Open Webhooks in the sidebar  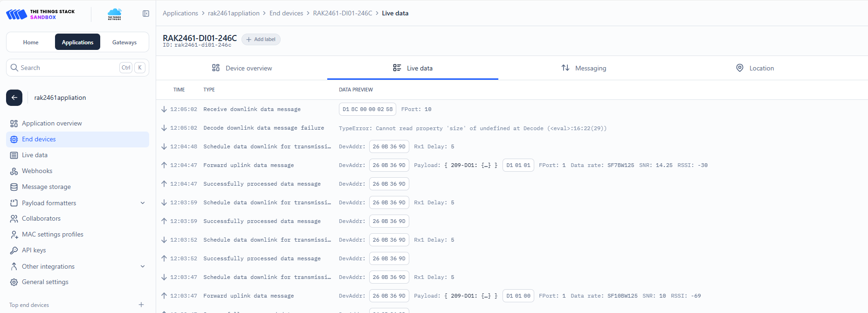[x=37, y=171]
